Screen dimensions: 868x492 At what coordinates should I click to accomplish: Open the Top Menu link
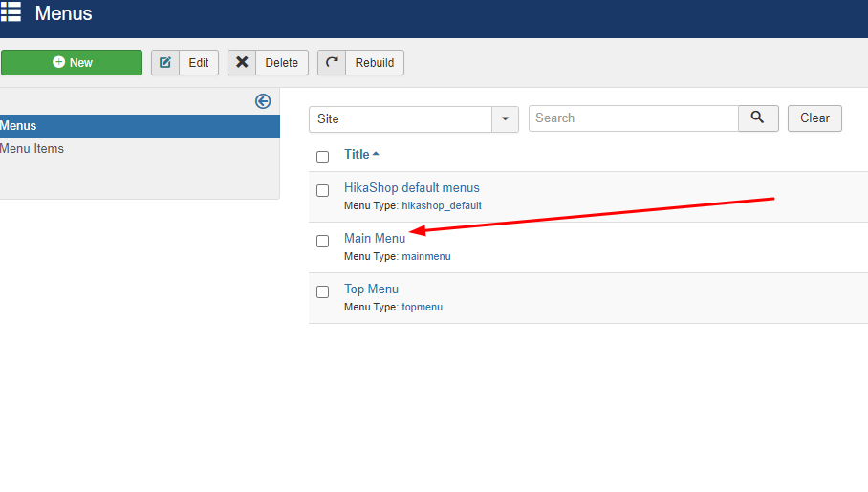tap(372, 289)
